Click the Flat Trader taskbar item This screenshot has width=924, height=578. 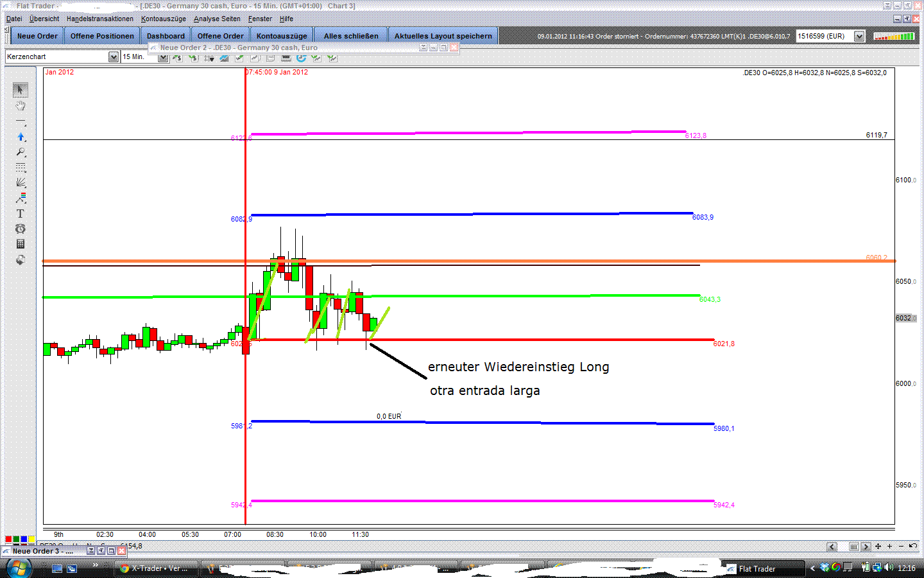click(764, 568)
